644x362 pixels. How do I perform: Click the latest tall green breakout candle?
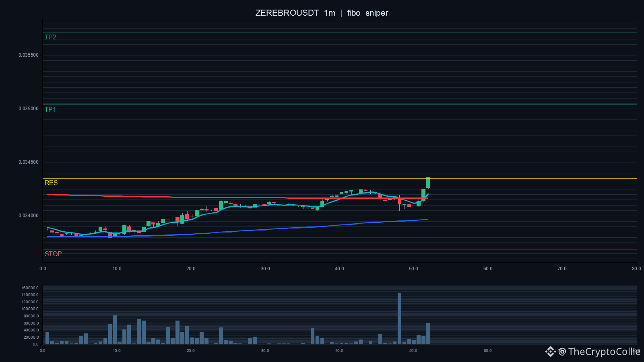428,183
